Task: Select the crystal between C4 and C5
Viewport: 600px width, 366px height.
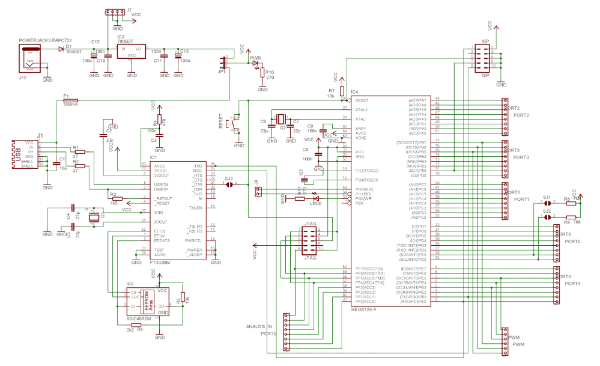Action: (93, 217)
